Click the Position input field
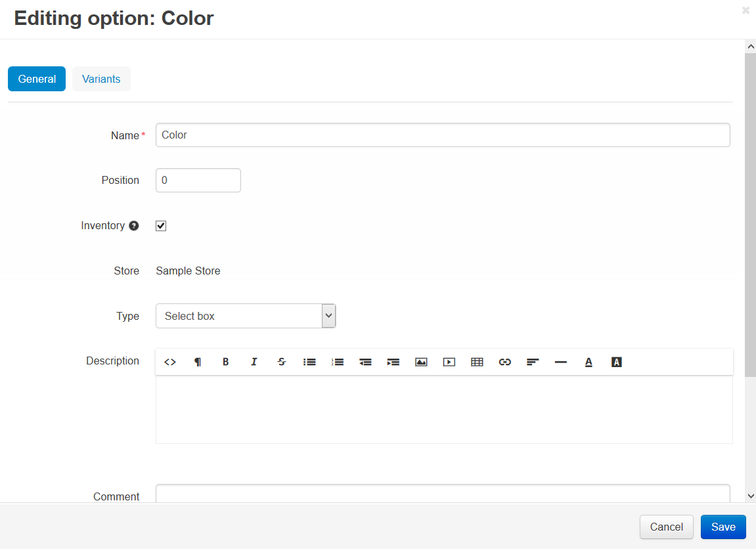This screenshot has height=549, width=756. [x=198, y=181]
